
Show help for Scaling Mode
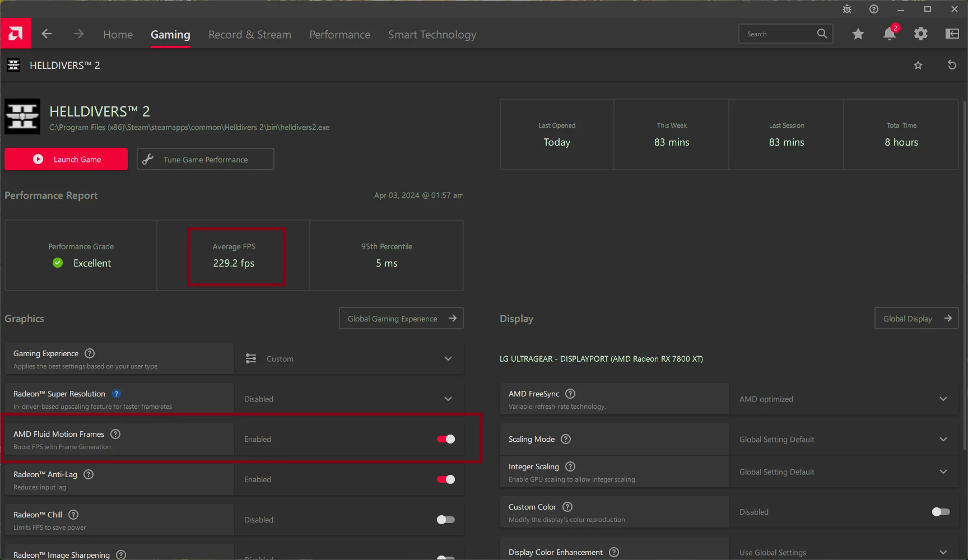pyautogui.click(x=566, y=439)
